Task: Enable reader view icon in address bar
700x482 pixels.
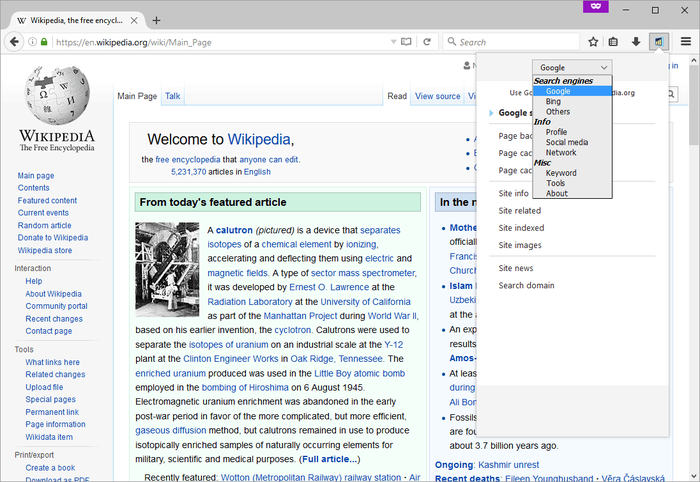Action: [x=406, y=42]
